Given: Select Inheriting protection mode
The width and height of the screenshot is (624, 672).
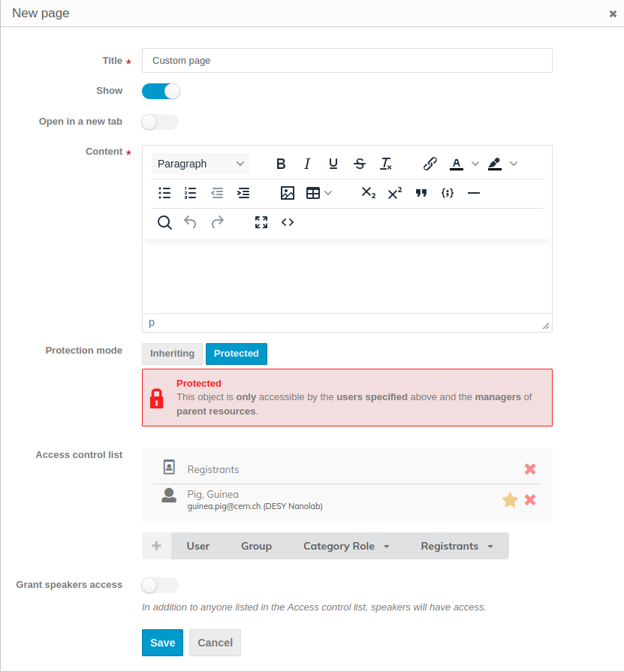Looking at the screenshot, I should click(x=172, y=354).
